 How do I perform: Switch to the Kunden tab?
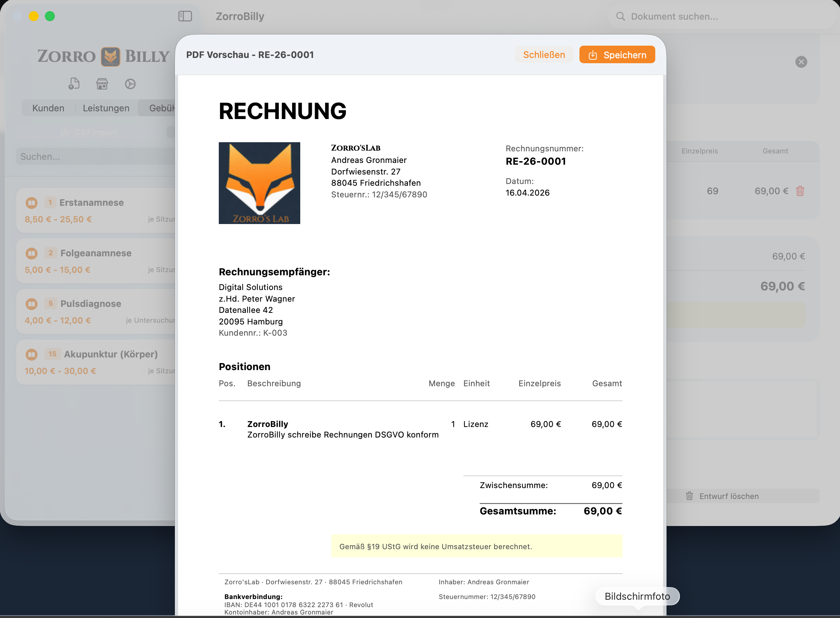coord(48,108)
